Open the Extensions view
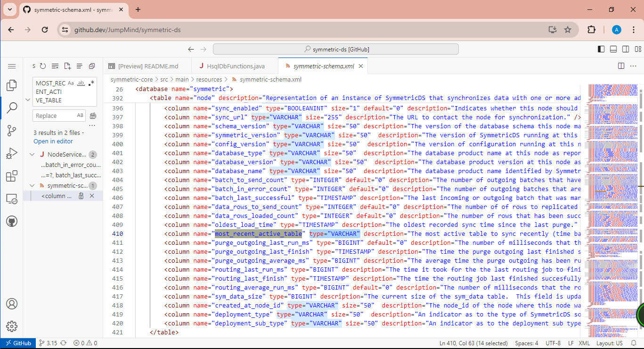Viewport: 644px width, 349px height. (12, 176)
